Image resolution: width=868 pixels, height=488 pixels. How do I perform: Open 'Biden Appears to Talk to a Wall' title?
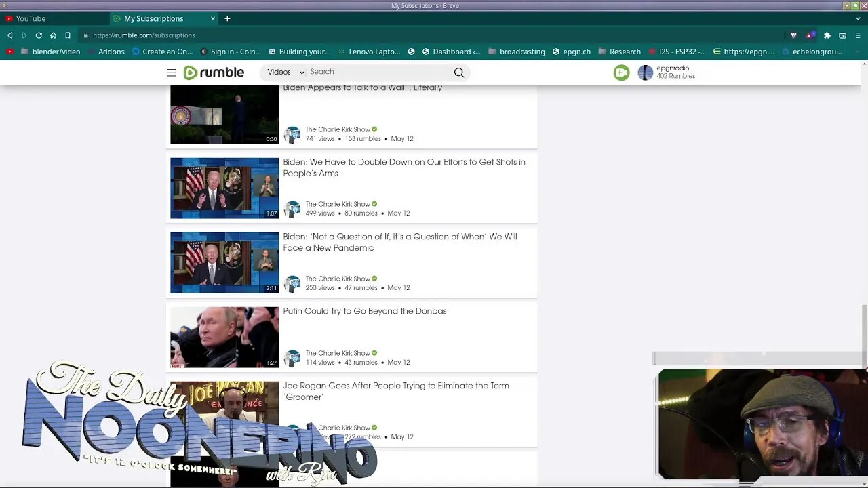point(363,88)
